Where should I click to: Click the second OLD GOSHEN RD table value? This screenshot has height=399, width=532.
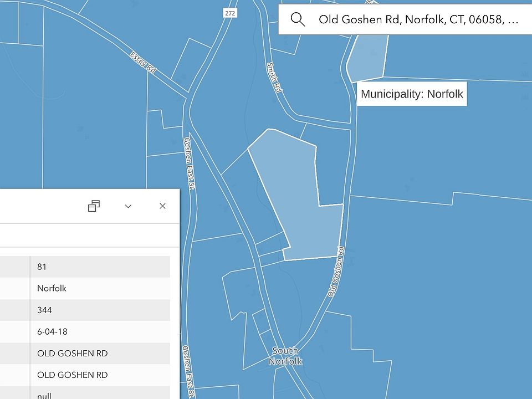click(x=72, y=375)
